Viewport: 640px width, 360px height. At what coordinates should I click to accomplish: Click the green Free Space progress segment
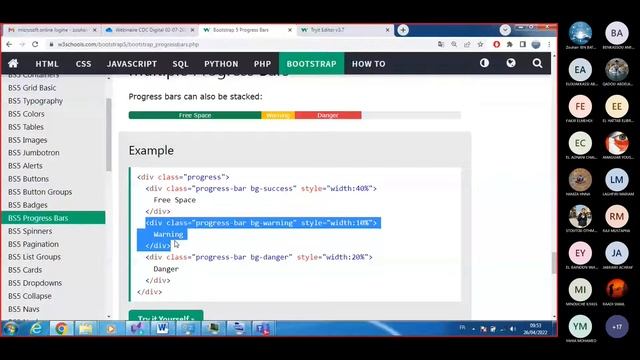point(195,115)
